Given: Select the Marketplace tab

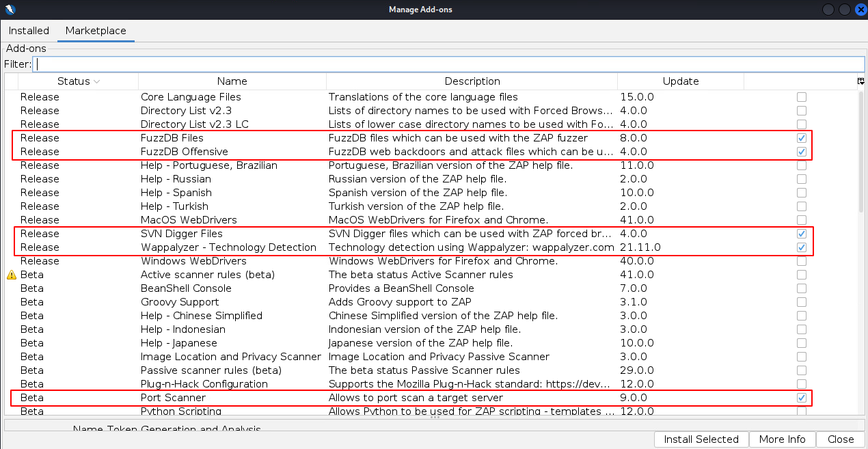Looking at the screenshot, I should click(95, 31).
